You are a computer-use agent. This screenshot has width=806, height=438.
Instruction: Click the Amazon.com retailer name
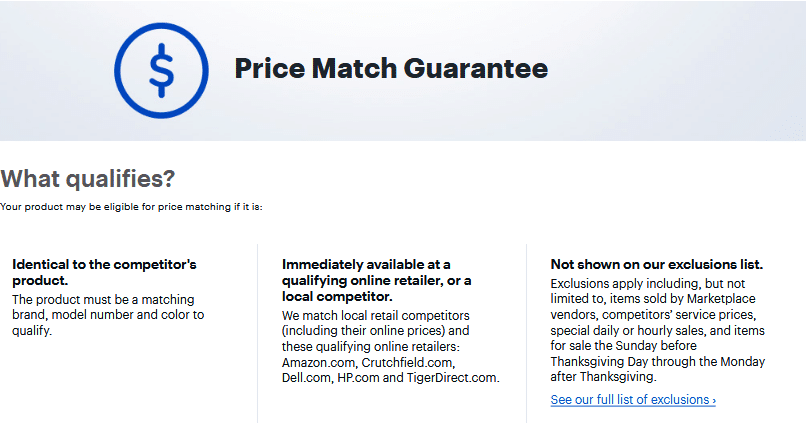(x=319, y=362)
